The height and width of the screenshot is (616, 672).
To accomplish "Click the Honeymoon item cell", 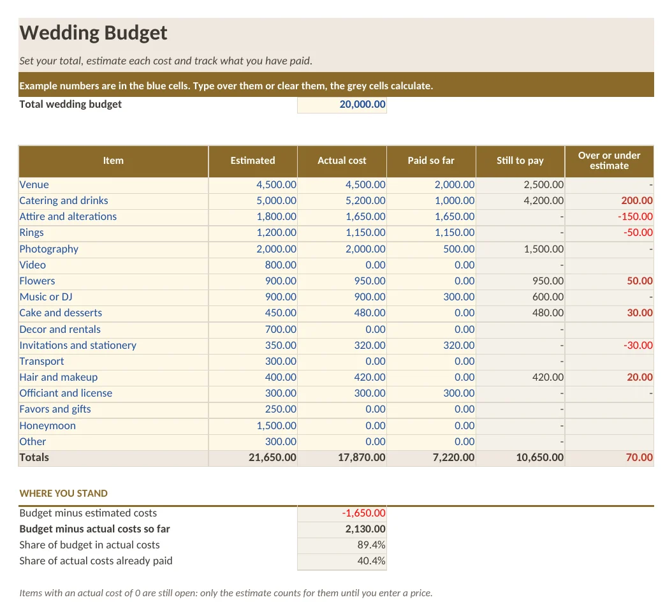I will pyautogui.click(x=113, y=426).
